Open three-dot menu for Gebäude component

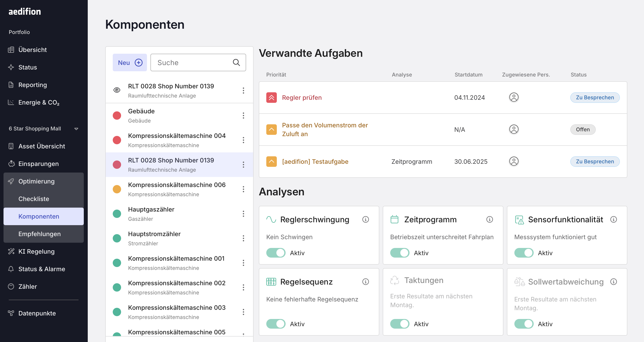click(x=243, y=115)
